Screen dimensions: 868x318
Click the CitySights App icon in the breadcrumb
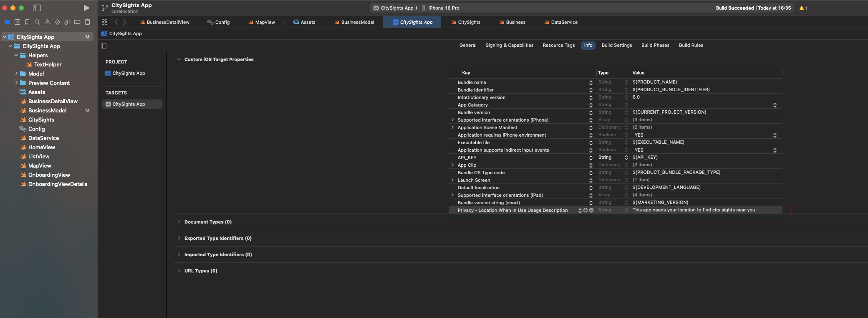(x=104, y=33)
